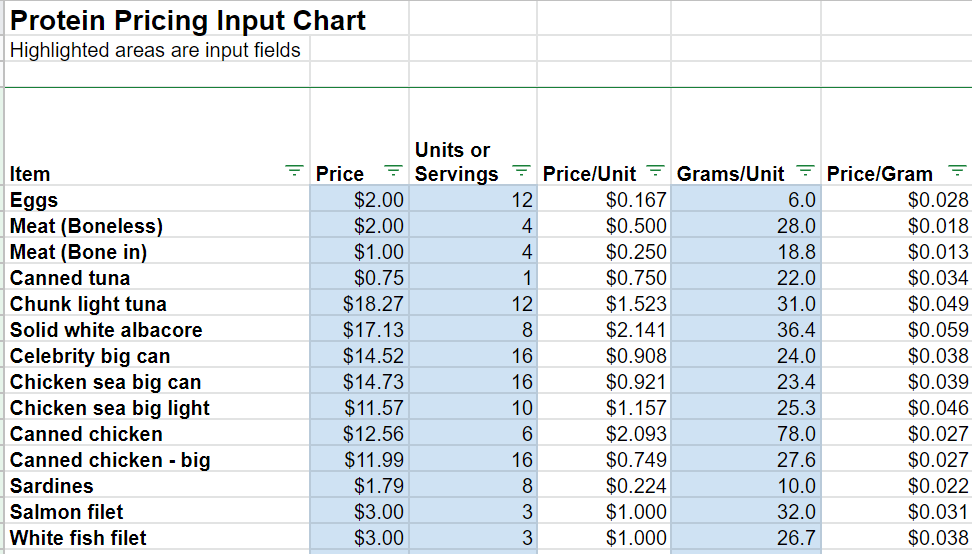The width and height of the screenshot is (972, 554).
Task: Select Canned chicken grams per unit 78.0
Action: (745, 434)
